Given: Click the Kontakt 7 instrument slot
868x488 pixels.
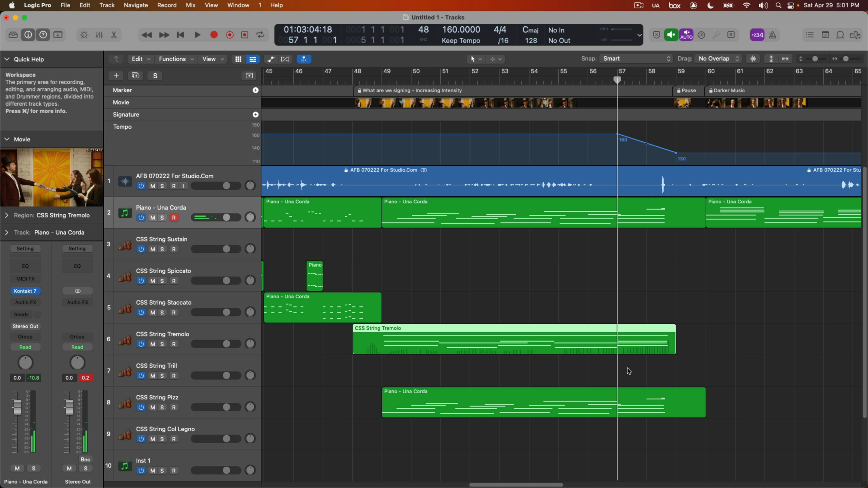Looking at the screenshot, I should [x=25, y=291].
